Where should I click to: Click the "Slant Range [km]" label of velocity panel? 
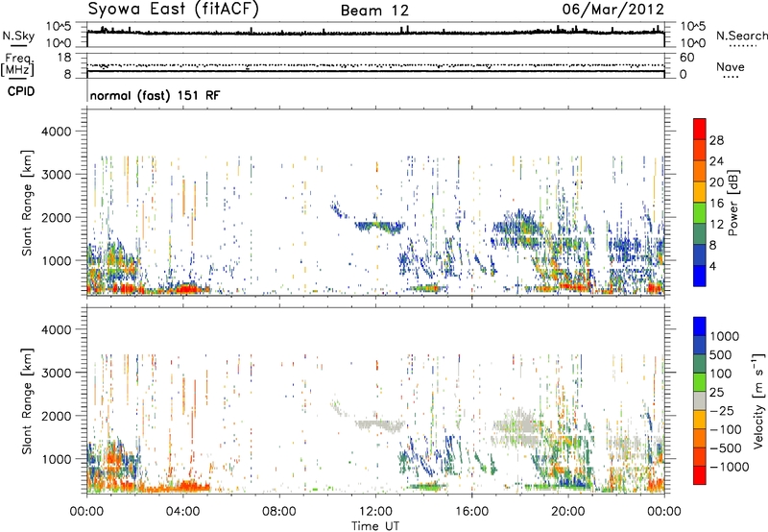click(x=27, y=400)
